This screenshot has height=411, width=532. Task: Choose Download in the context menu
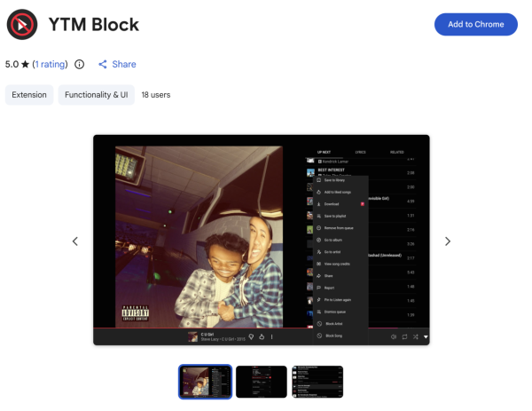coord(340,204)
